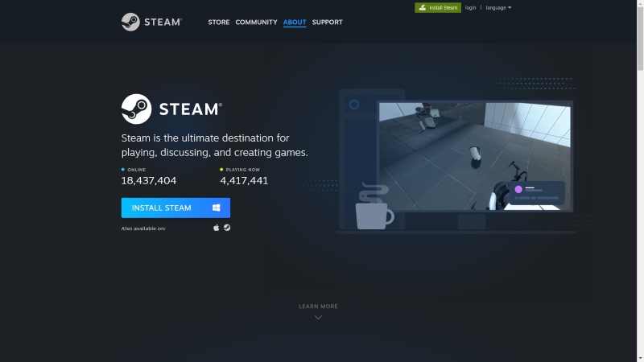Image resolution: width=644 pixels, height=362 pixels.
Task: Click the green Install Steam header button
Action: 438,7
